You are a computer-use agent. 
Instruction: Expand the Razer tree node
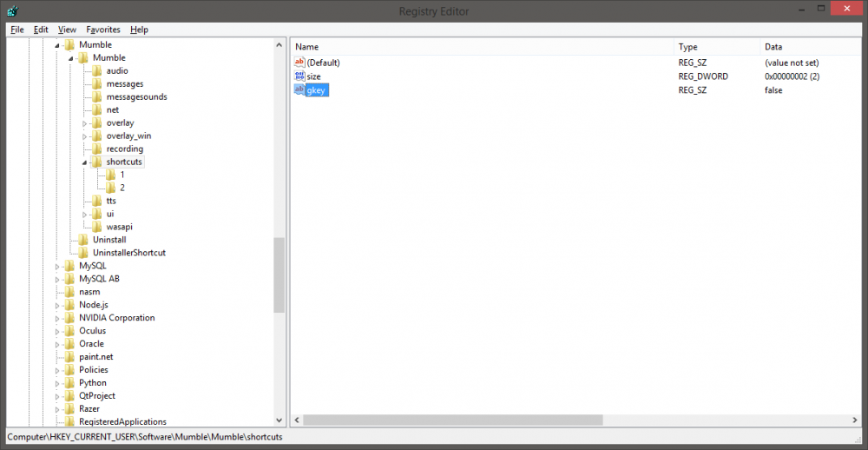click(x=57, y=409)
